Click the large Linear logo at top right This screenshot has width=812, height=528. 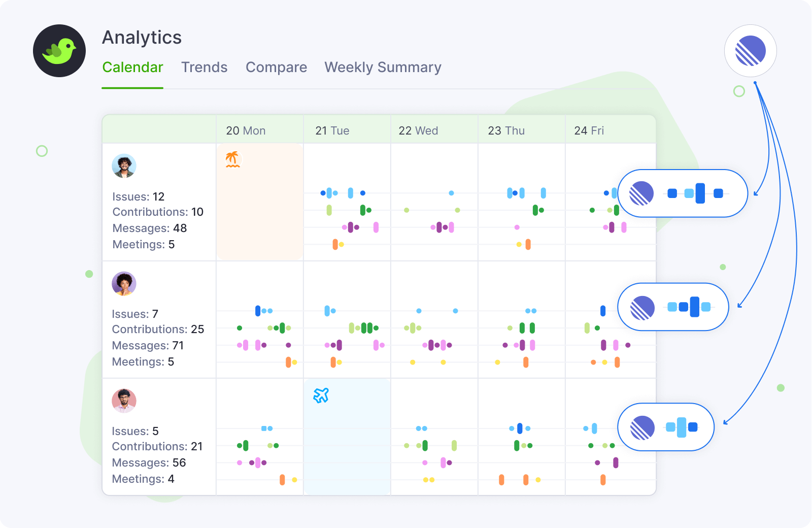coord(750,51)
